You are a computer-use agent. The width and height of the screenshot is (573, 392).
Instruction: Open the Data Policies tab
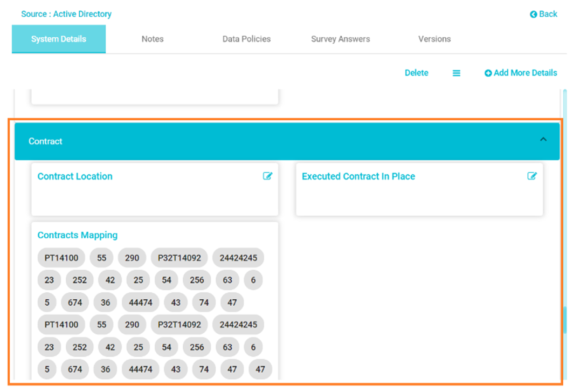[247, 39]
